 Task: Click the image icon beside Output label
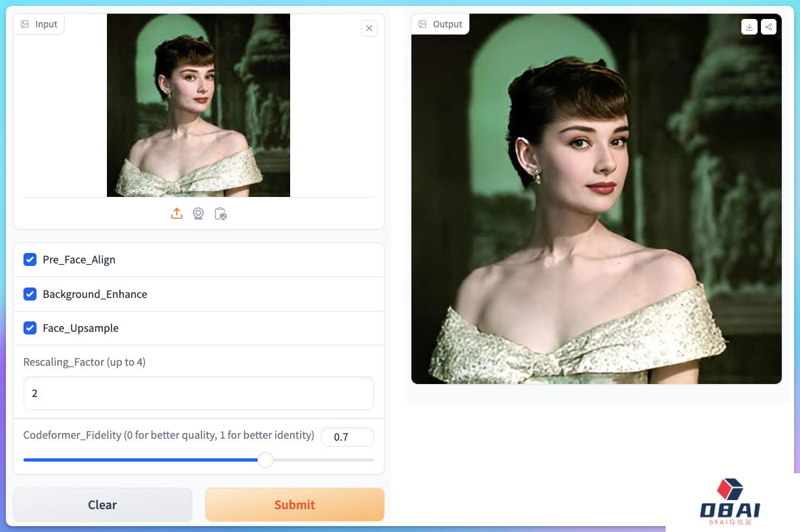(422, 24)
